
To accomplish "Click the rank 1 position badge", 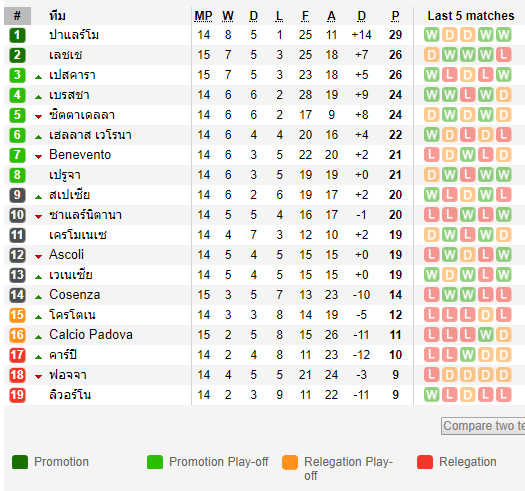I will coord(17,35).
